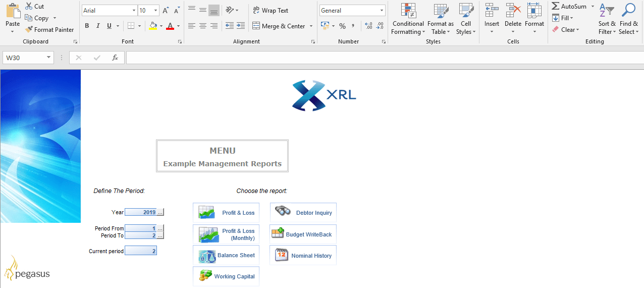Click the Insert cells icon
Viewport: 644px width, 288px height.
(x=492, y=11)
